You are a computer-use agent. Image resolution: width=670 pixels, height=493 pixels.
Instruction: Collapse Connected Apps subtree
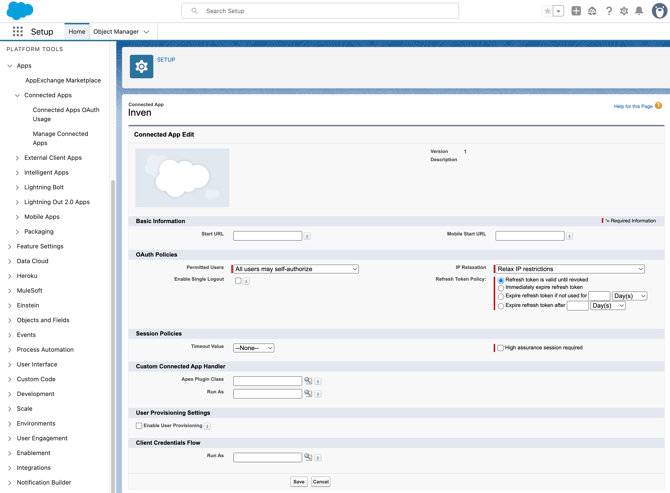pos(18,95)
